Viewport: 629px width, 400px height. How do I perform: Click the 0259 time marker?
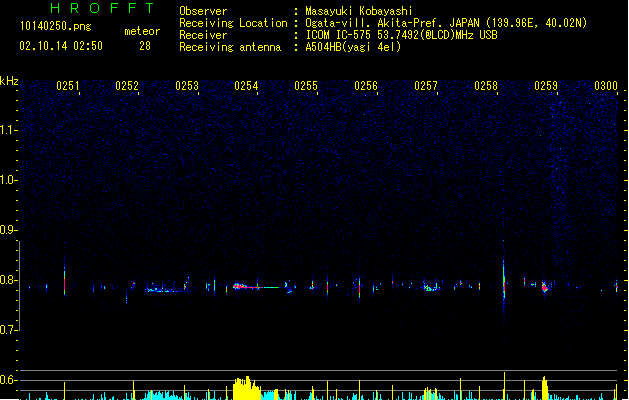pyautogui.click(x=546, y=86)
